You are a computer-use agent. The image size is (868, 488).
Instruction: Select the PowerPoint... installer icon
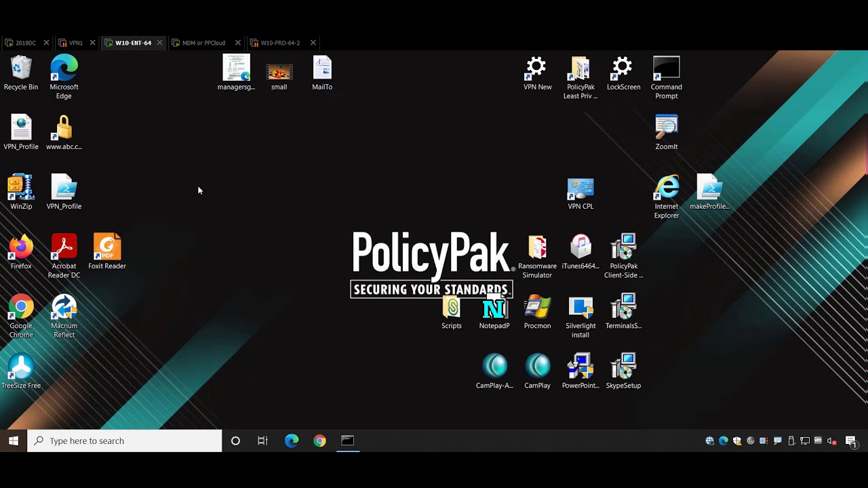580,371
